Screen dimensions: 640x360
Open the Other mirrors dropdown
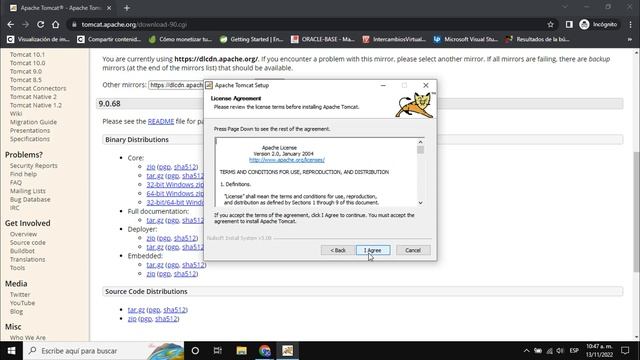click(x=176, y=85)
